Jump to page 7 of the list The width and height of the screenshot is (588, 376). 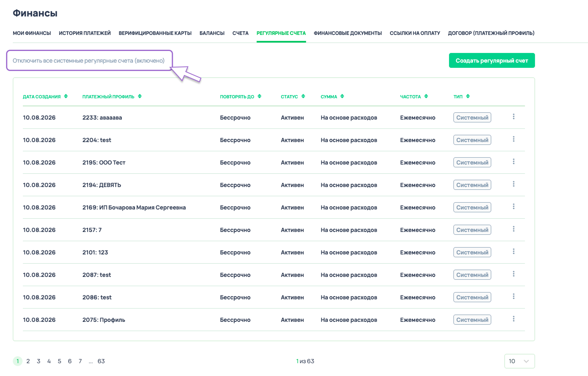pos(80,361)
